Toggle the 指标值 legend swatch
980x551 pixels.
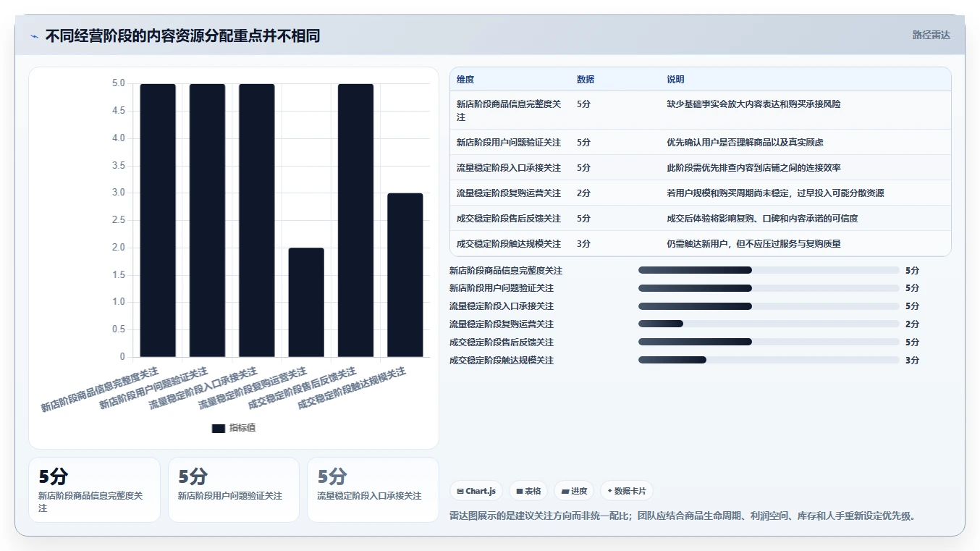219,428
